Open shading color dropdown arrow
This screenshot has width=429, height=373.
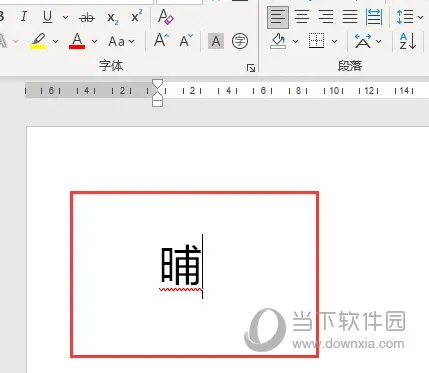pyautogui.click(x=295, y=42)
